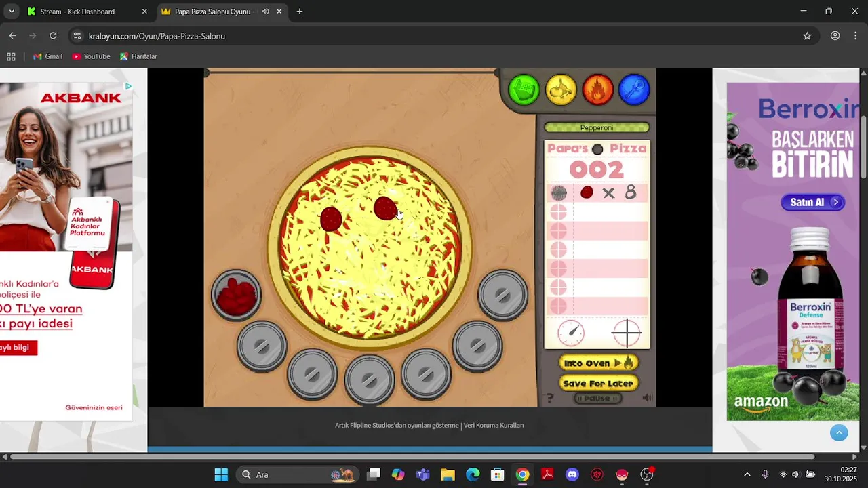The height and width of the screenshot is (488, 868).
Task: Open volume control in system tray
Action: pyautogui.click(x=796, y=474)
